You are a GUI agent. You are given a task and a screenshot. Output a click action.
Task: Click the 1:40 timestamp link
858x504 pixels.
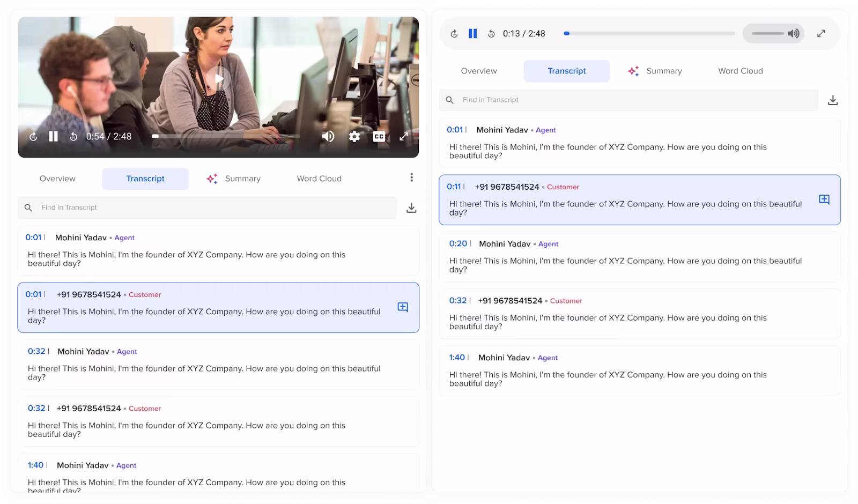click(35, 465)
